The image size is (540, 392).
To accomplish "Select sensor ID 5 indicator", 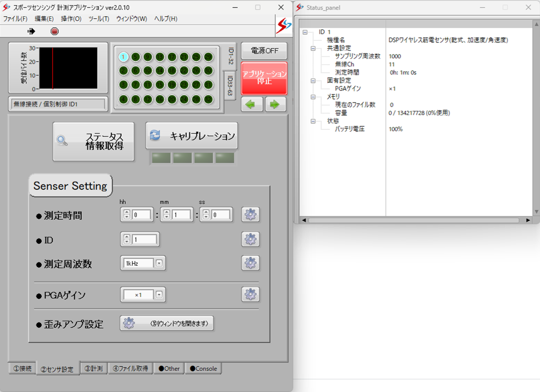I will click(x=136, y=57).
